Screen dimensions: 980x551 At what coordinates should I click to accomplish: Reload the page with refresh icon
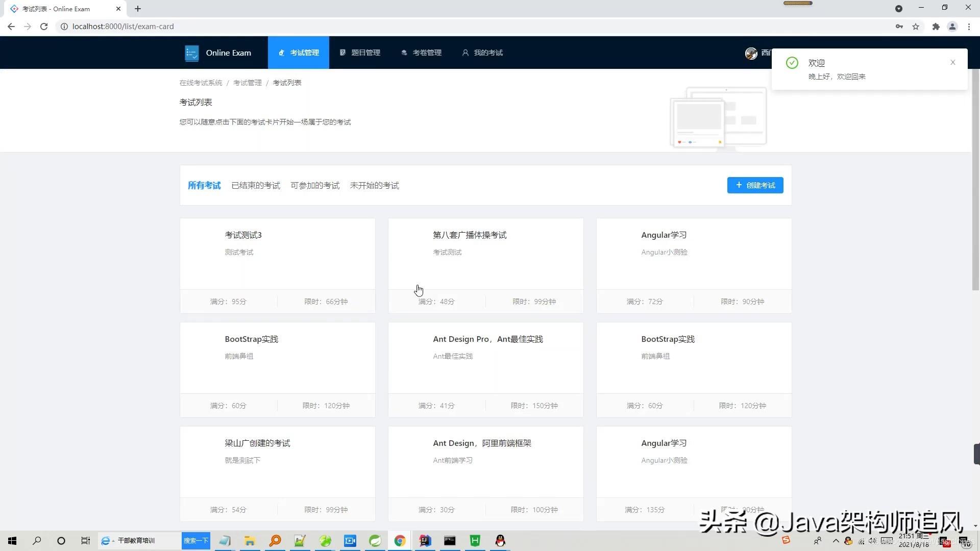(44, 27)
